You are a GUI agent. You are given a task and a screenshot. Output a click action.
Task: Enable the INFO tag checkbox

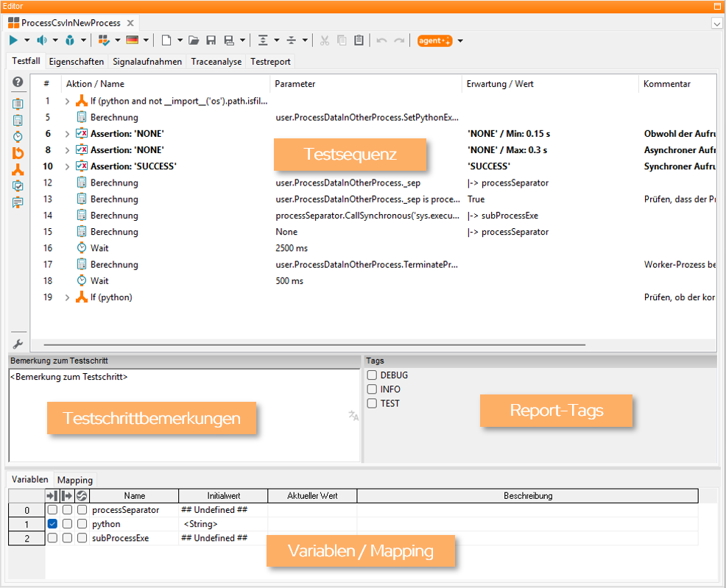point(372,389)
